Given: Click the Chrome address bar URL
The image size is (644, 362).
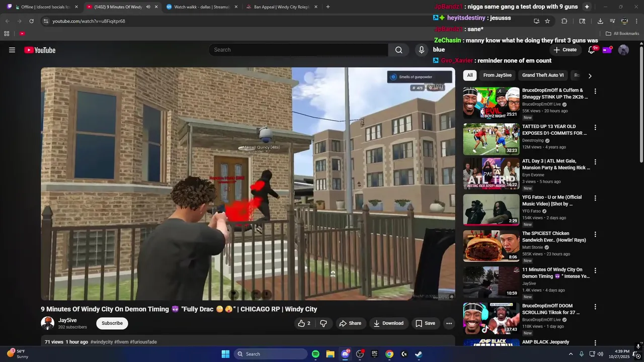Looking at the screenshot, I should click(89, 21).
